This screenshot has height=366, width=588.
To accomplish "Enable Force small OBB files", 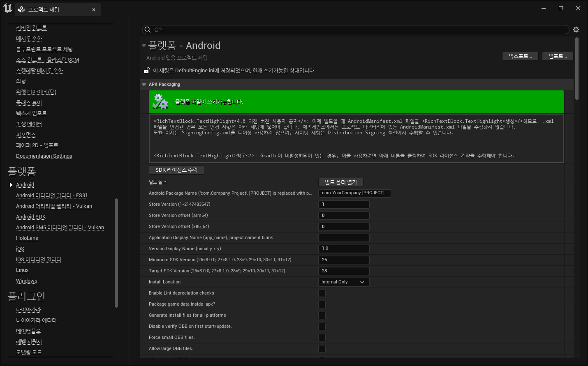I will [x=322, y=338].
